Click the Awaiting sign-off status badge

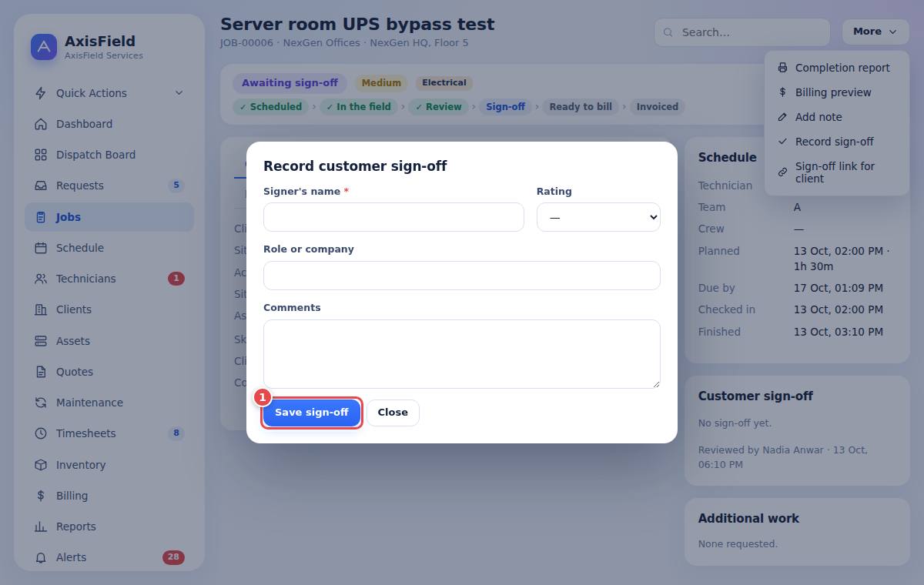[x=290, y=83]
